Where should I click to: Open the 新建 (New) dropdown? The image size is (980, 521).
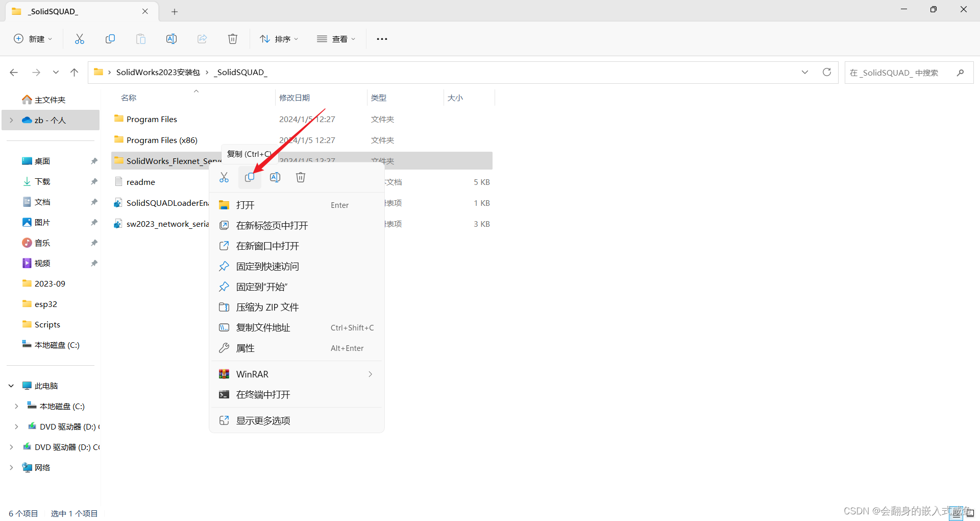(x=33, y=39)
